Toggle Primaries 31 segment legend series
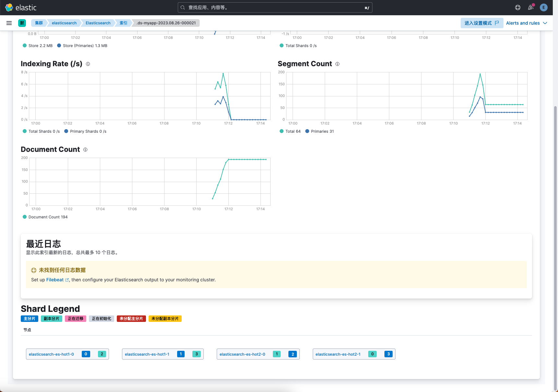This screenshot has width=558, height=392. pos(320,131)
